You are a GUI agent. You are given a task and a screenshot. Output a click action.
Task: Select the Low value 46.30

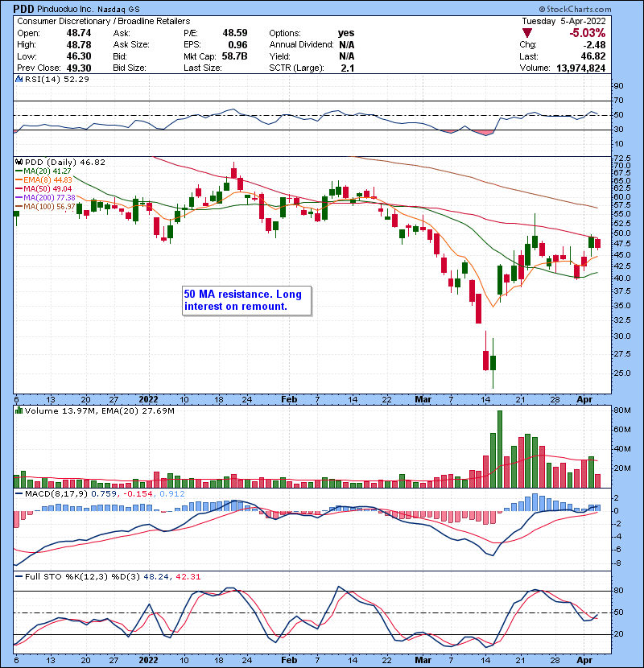[78, 56]
